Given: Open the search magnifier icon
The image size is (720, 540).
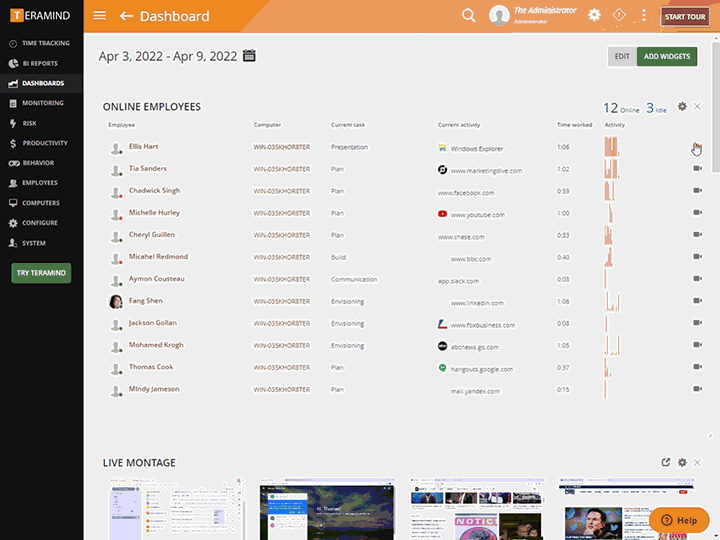Looking at the screenshot, I should click(x=468, y=16).
